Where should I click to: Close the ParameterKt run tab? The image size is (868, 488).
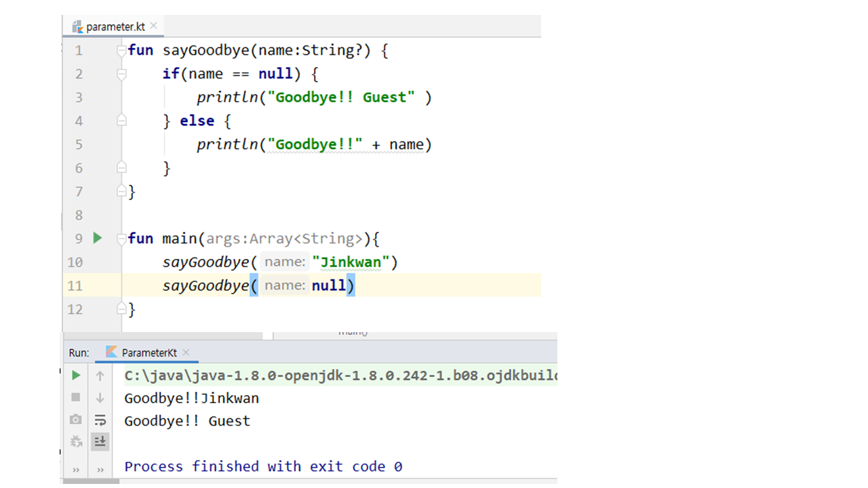coord(186,352)
